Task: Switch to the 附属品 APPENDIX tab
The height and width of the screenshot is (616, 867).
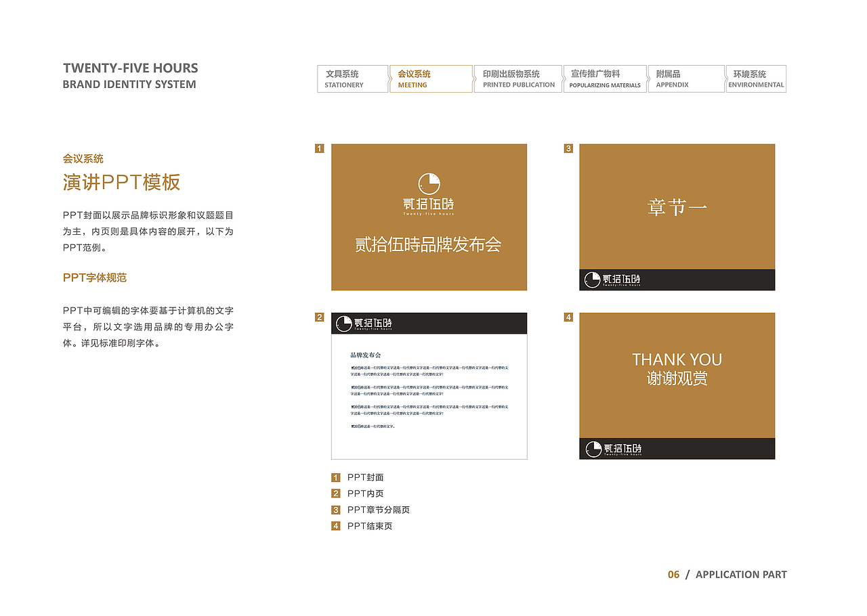Action: click(x=685, y=79)
